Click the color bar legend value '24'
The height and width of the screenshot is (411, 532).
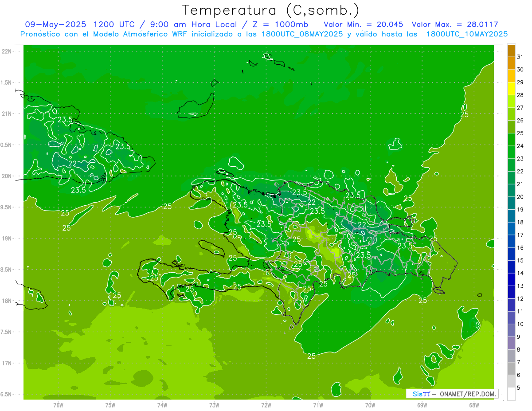coord(520,146)
